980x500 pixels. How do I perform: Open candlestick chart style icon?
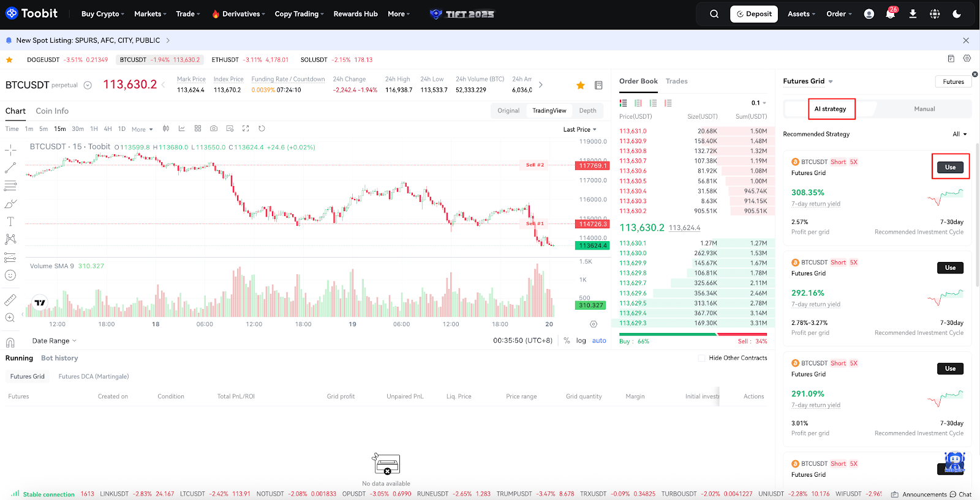[166, 129]
